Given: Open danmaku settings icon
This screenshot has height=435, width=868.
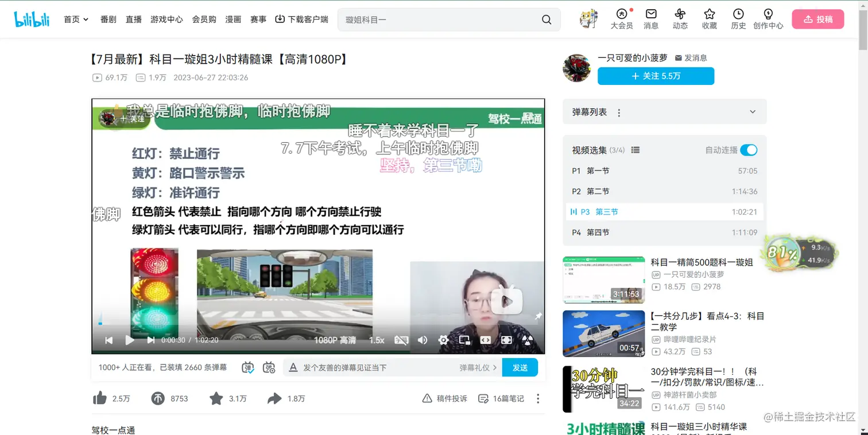Looking at the screenshot, I should 269,367.
